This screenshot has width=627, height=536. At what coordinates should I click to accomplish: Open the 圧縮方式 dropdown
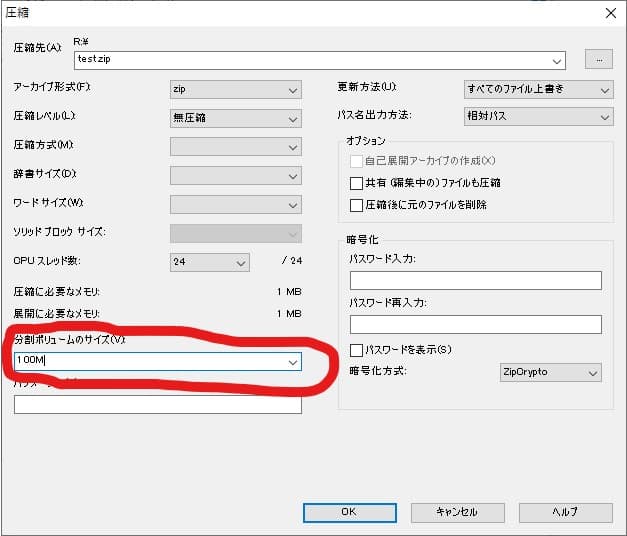(236, 147)
